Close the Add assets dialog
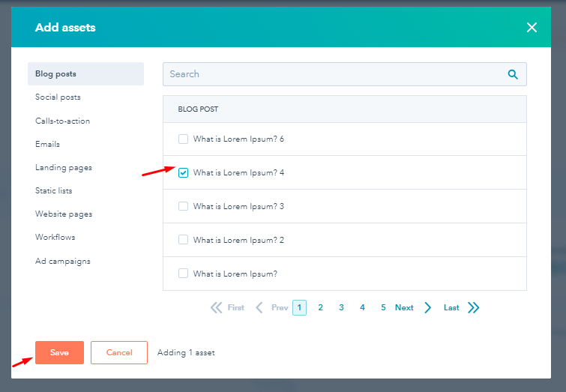The height and width of the screenshot is (392, 566). 532,28
